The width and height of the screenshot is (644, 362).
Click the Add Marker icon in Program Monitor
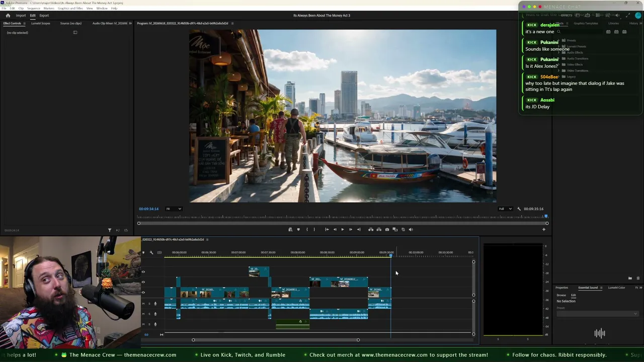pyautogui.click(x=298, y=230)
